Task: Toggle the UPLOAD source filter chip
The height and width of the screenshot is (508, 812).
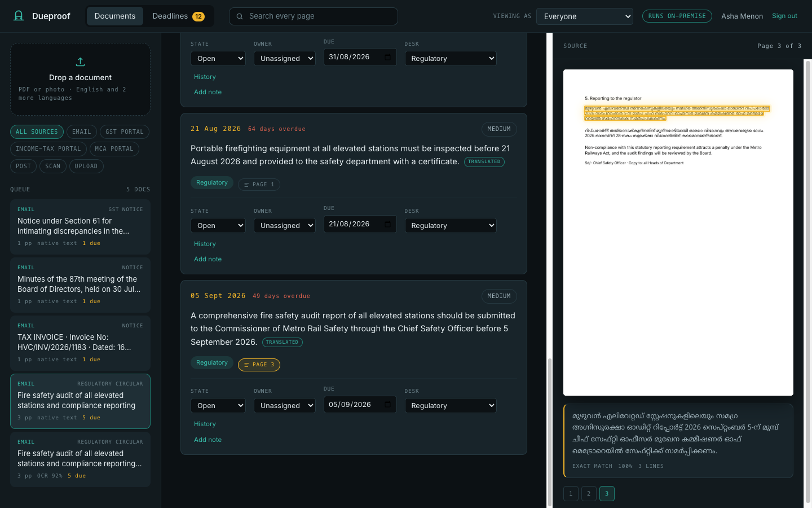Action: click(86, 166)
